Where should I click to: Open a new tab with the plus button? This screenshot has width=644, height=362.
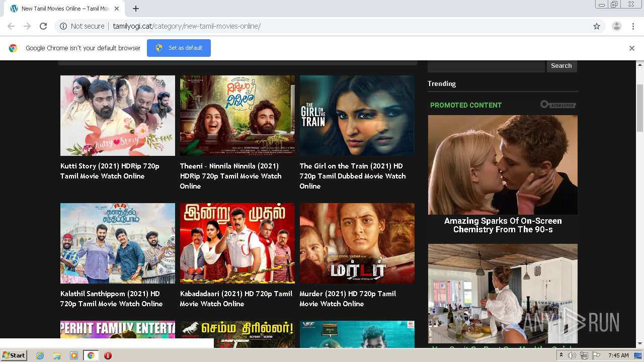point(136,9)
